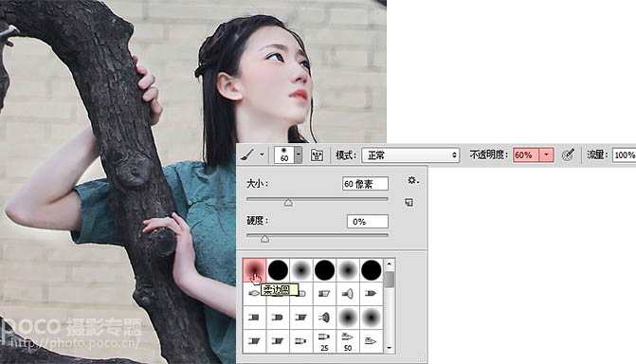Screen dimensions: 636x364
Task: Click the 硬度 0% hardness field
Action: tap(368, 222)
